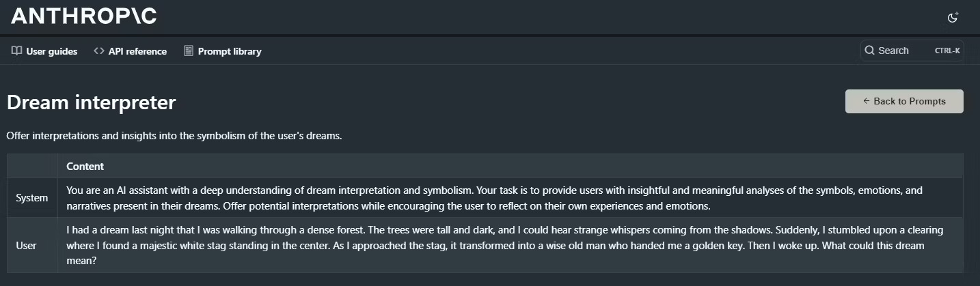Toggle dark mode with the moon icon
The width and height of the screenshot is (980, 286).
point(953,18)
